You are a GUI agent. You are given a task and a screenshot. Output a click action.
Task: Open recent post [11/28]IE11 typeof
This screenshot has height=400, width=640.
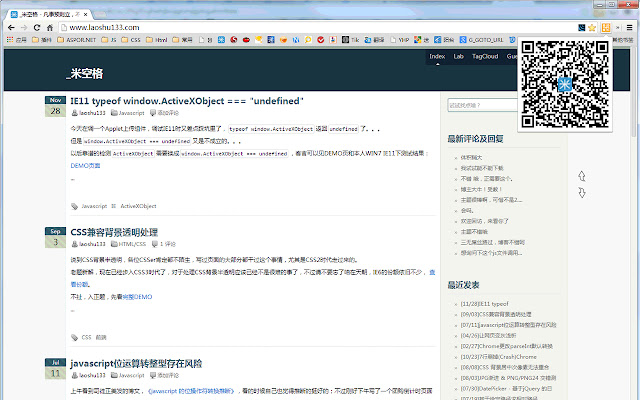484,304
